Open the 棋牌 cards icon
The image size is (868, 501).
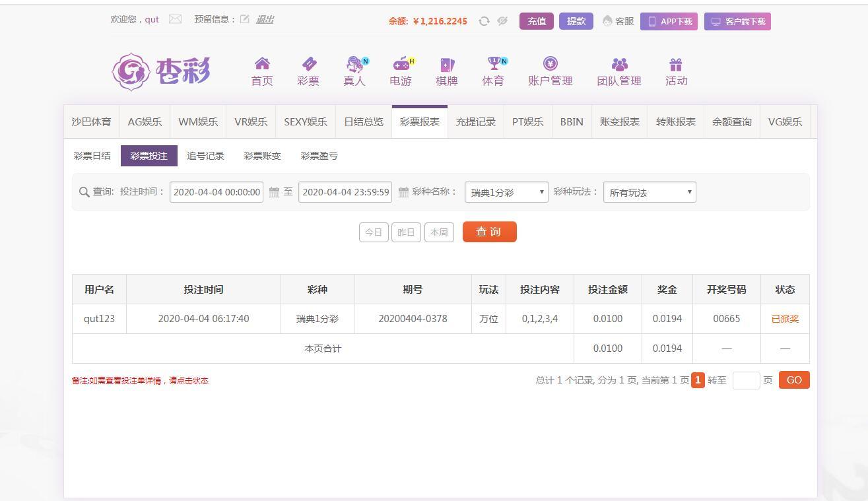[447, 64]
